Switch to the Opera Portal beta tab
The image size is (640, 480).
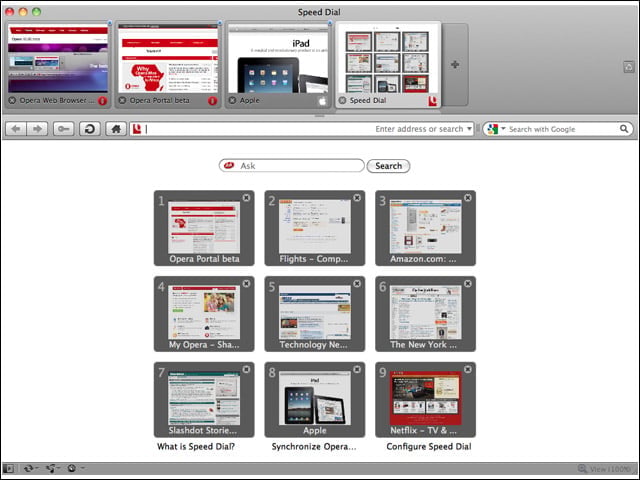click(167, 64)
